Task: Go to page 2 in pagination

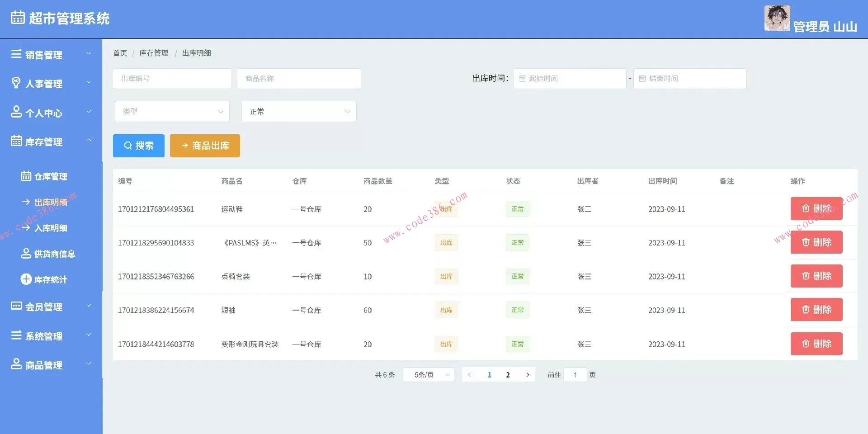Action: pyautogui.click(x=507, y=375)
